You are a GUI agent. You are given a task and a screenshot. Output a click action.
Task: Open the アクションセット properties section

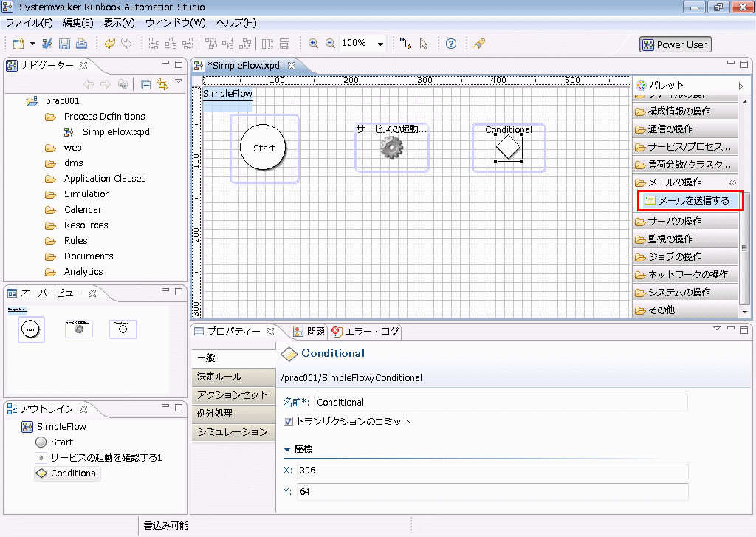233,395
